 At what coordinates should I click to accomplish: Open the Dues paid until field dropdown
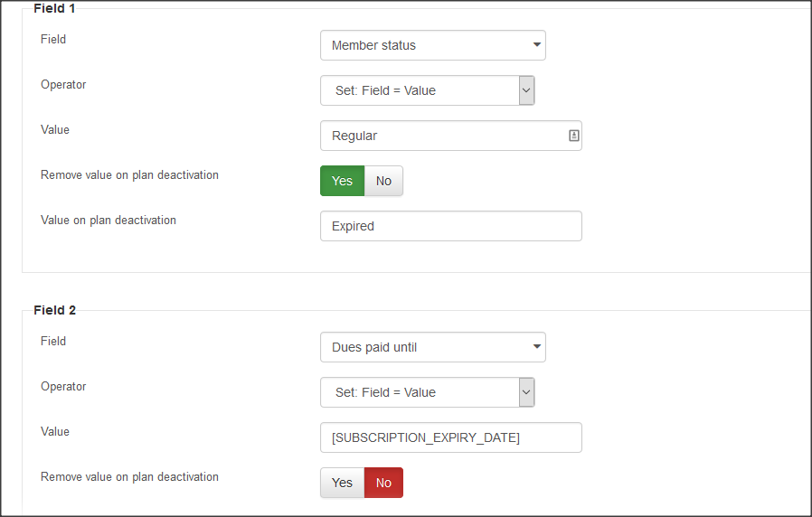[433, 347]
